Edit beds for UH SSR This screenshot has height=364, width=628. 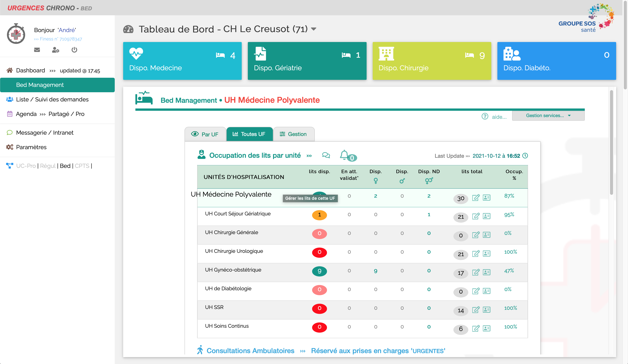(x=476, y=310)
